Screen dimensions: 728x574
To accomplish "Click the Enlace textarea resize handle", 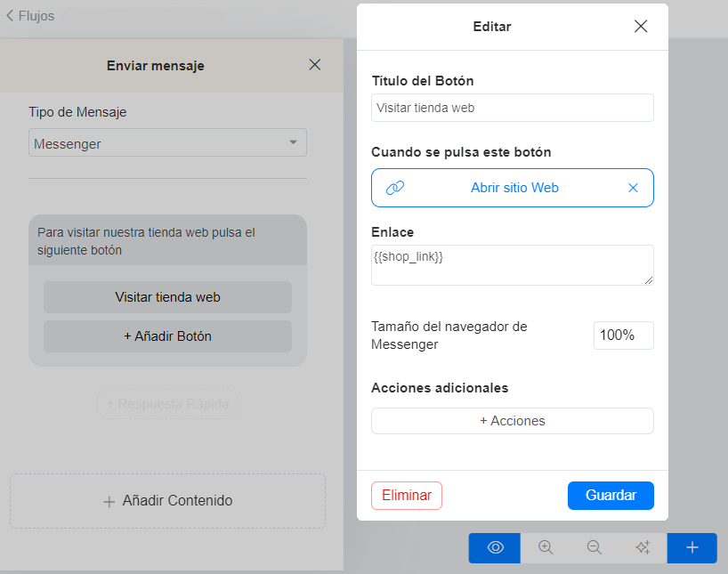I will point(649,280).
